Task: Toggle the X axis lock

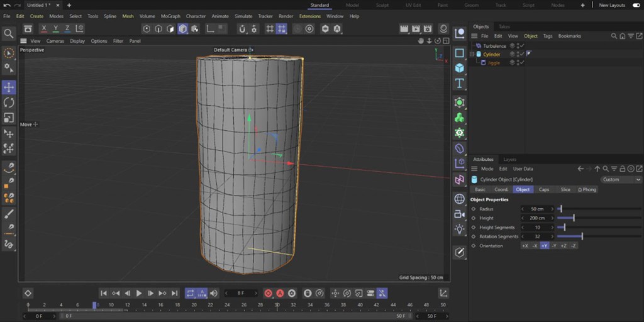Action: coord(44,29)
